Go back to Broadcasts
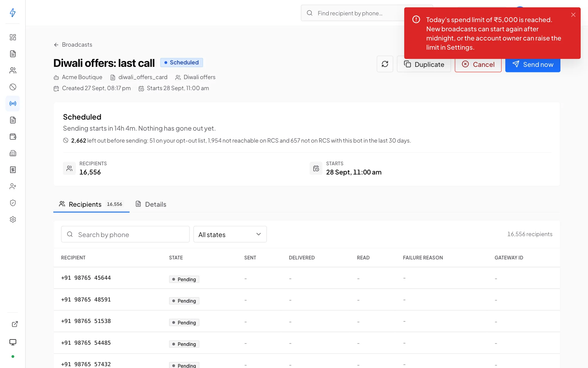Viewport: 588px width, 368px height. pyautogui.click(x=73, y=45)
